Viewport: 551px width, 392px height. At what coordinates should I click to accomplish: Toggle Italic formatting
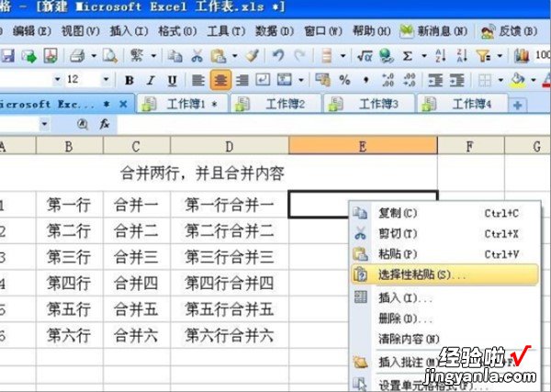click(x=151, y=81)
